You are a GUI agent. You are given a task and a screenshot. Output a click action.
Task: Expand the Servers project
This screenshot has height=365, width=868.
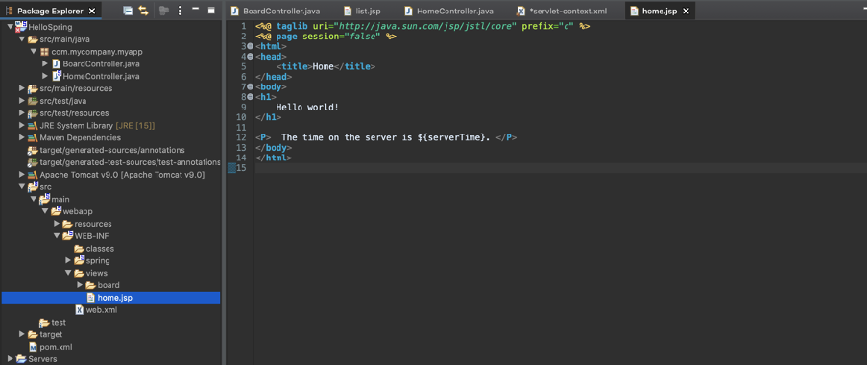point(10,359)
